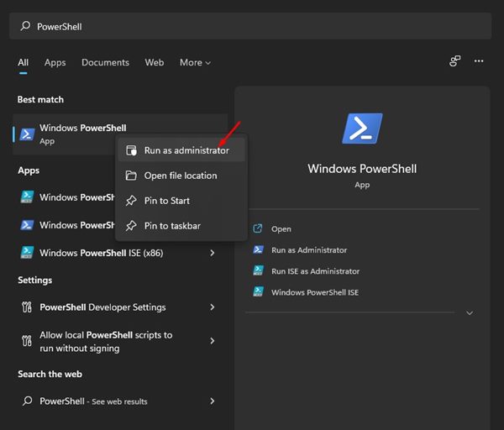Click the Run as administrator shield icon
This screenshot has height=430, width=504.
pyautogui.click(x=131, y=150)
